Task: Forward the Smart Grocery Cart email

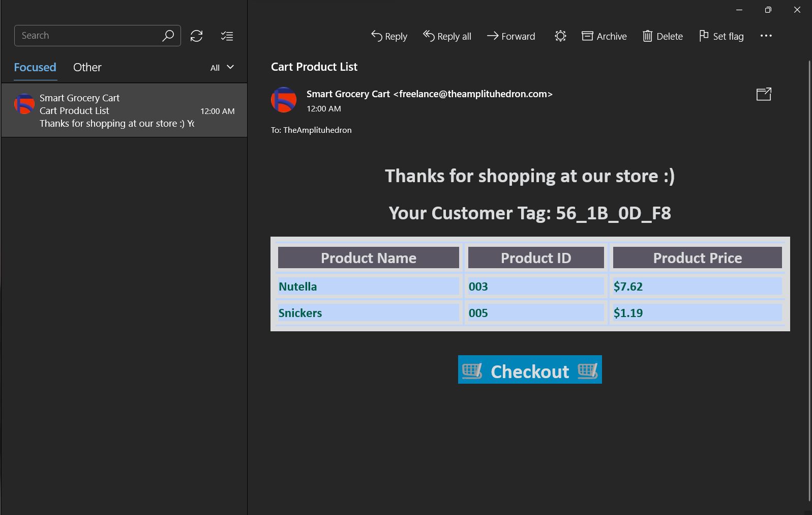Action: 511,36
